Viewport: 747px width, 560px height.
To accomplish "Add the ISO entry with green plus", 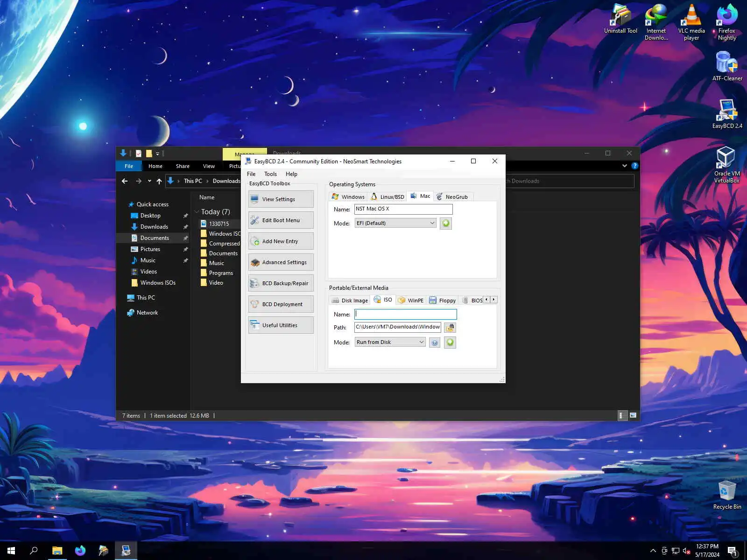I will coord(450,343).
